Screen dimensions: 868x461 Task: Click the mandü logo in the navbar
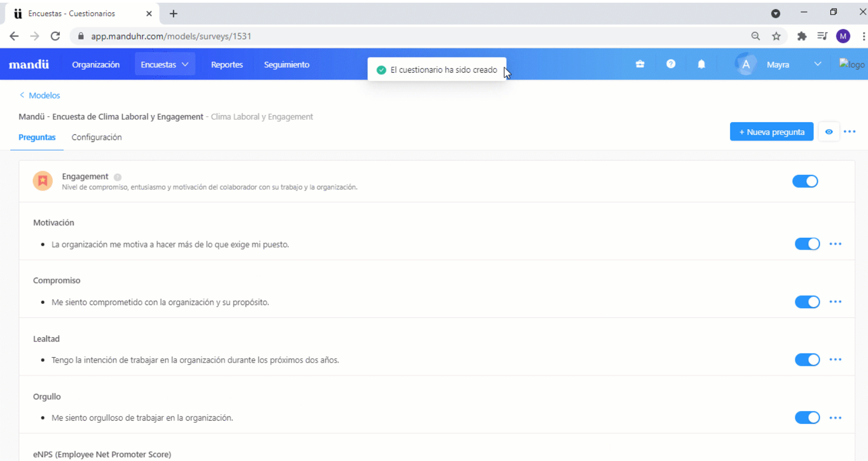pos(29,65)
